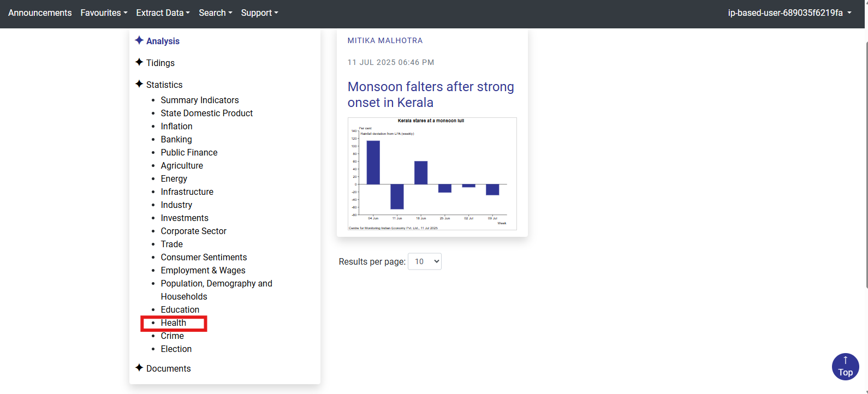Open Employment & Wages statistics

203,270
